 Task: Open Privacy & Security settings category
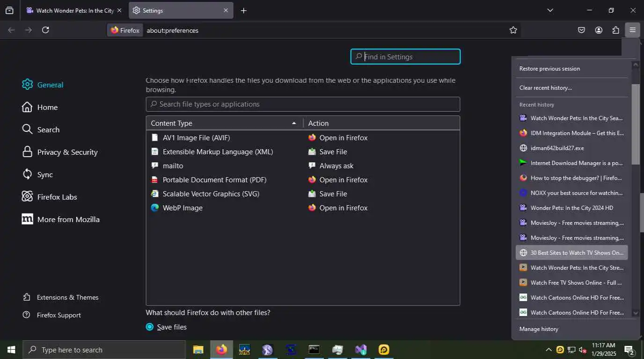click(x=60, y=152)
